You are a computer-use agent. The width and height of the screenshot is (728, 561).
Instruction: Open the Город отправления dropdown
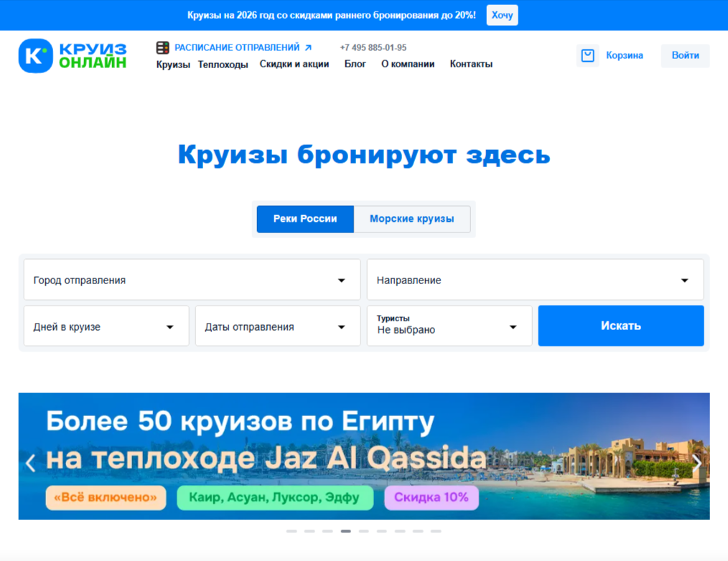pos(191,280)
